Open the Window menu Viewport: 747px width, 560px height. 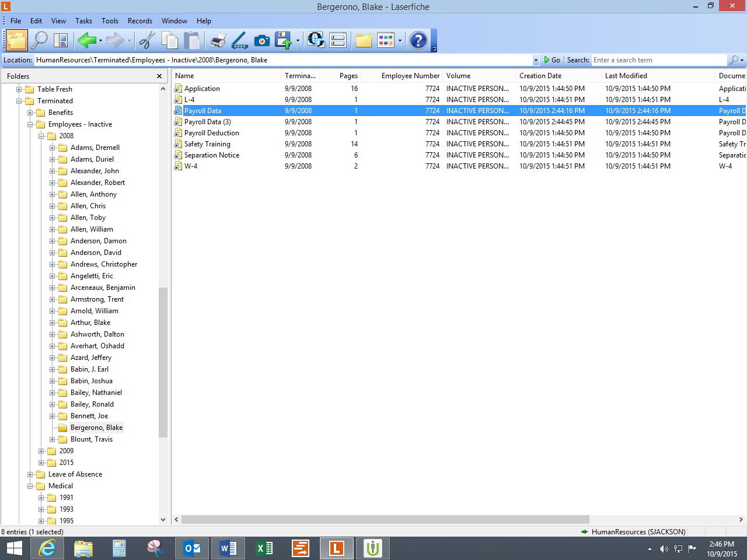[x=174, y=21]
